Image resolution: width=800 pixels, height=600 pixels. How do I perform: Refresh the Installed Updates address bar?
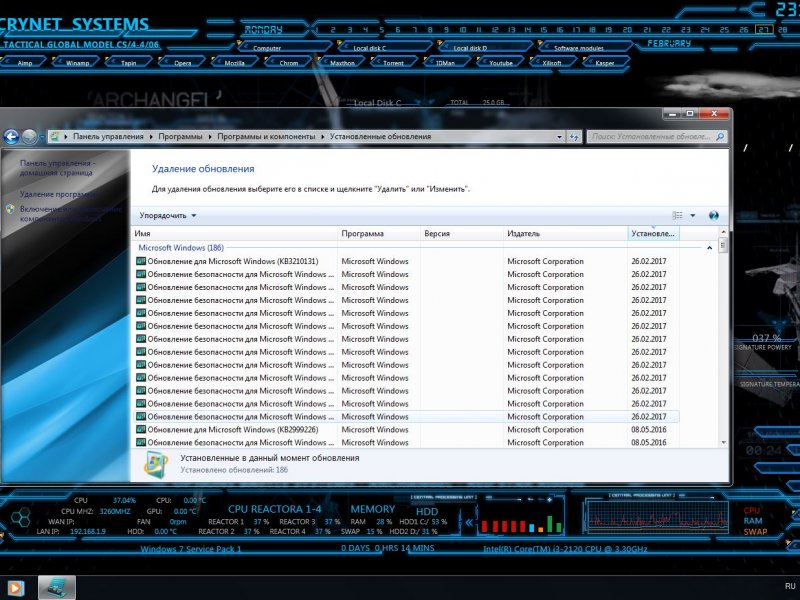point(574,137)
